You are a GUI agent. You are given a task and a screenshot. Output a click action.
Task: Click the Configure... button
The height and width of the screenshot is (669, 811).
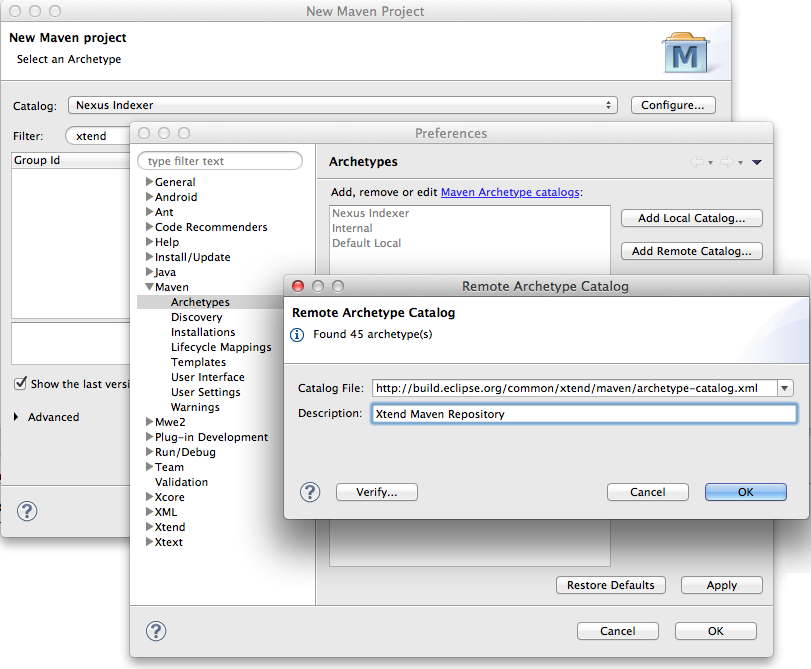(673, 105)
